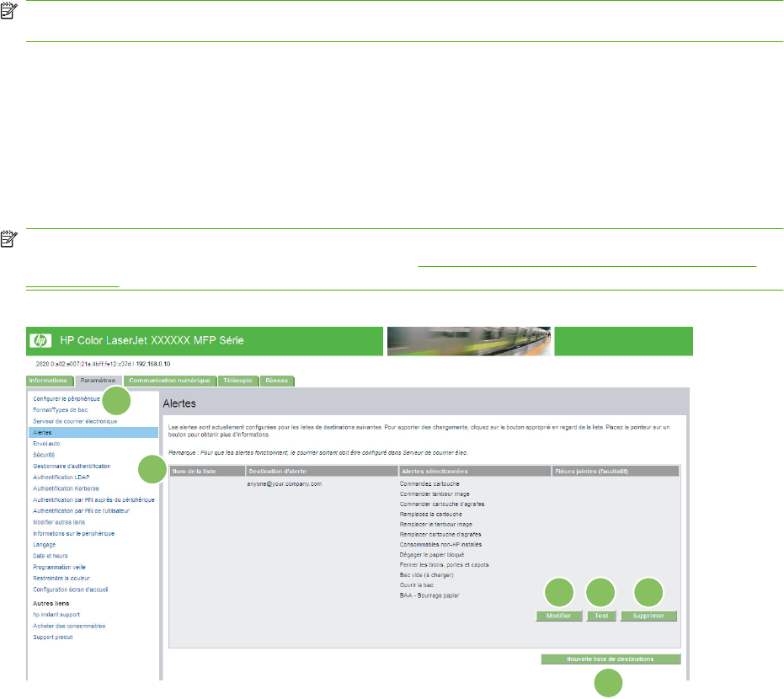Click BAA - Bourrage papier entry
Viewport: 784px width, 699px height.
(x=429, y=596)
